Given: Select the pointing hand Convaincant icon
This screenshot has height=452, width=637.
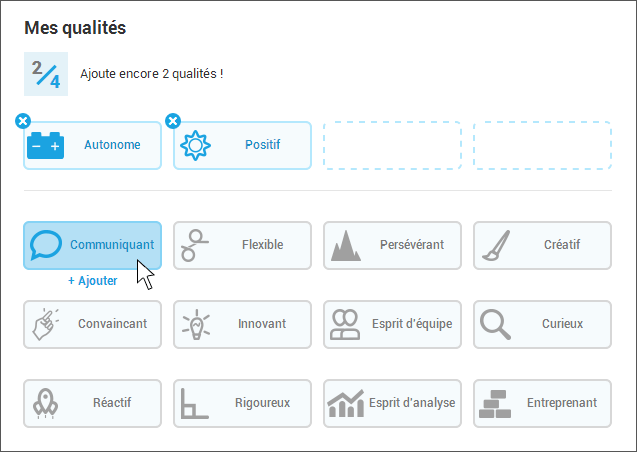Looking at the screenshot, I should (x=45, y=324).
